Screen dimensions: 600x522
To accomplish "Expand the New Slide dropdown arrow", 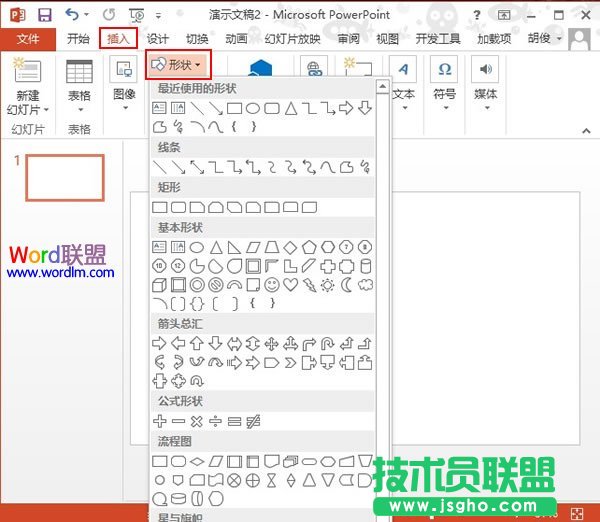I will click(47, 110).
